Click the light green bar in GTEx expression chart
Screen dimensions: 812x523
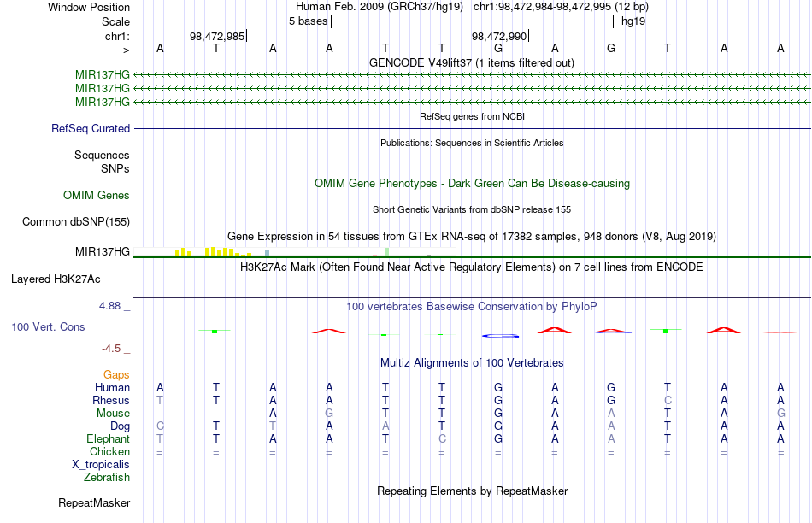point(387,251)
